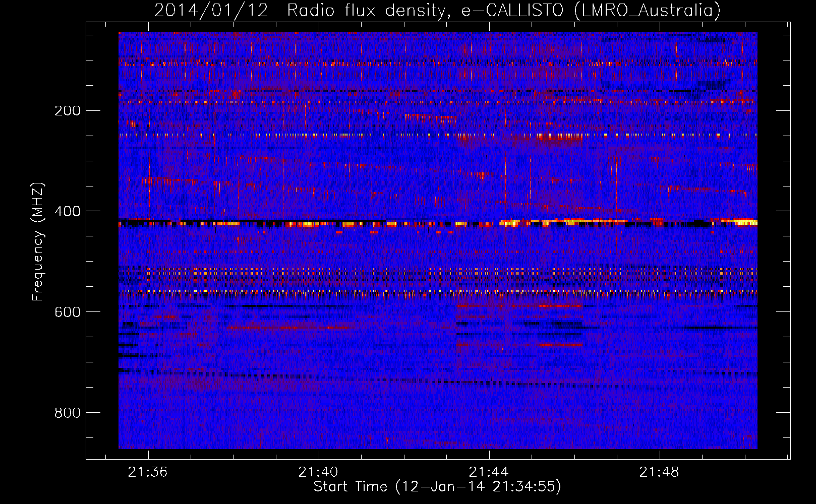Click the 21:40 time tick label

(x=318, y=472)
